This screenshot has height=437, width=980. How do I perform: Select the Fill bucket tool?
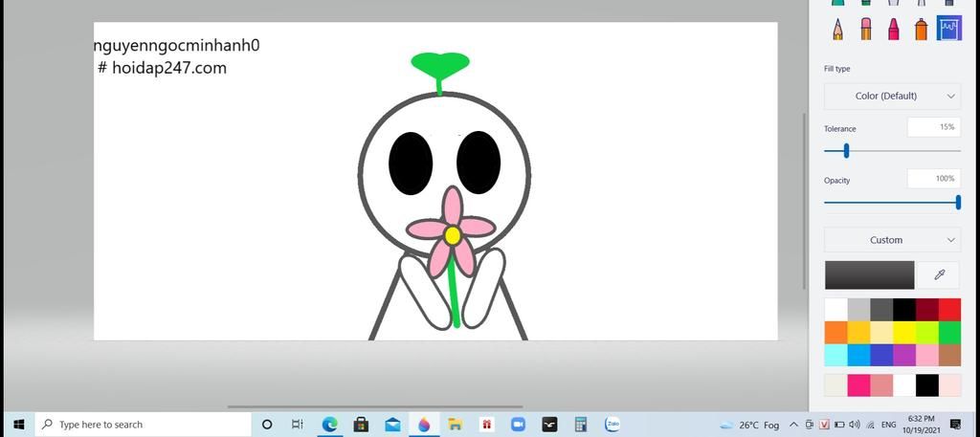948,29
